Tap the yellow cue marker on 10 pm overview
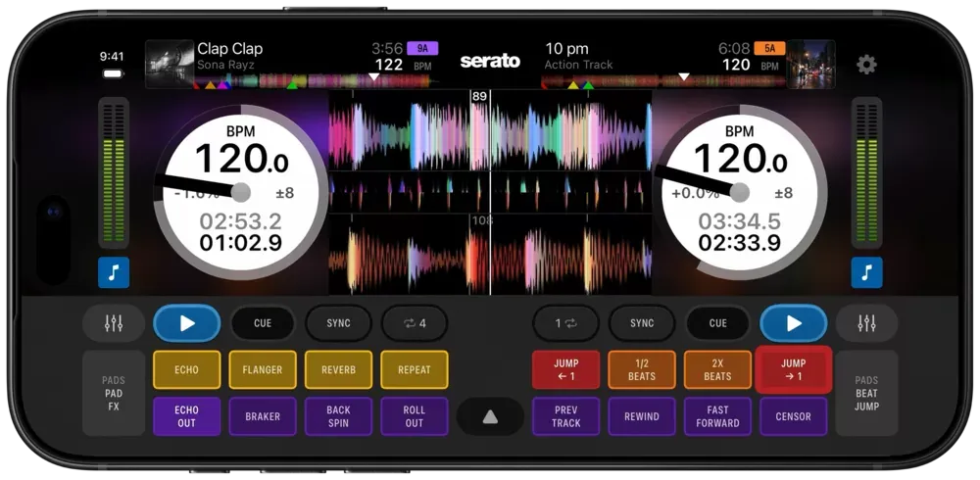 (573, 85)
